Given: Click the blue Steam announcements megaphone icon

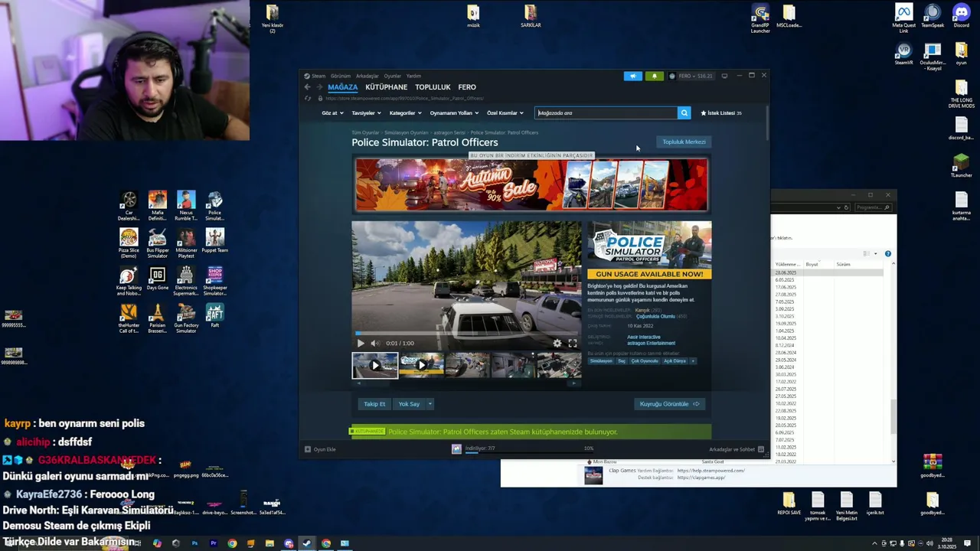Looking at the screenshot, I should pyautogui.click(x=632, y=76).
